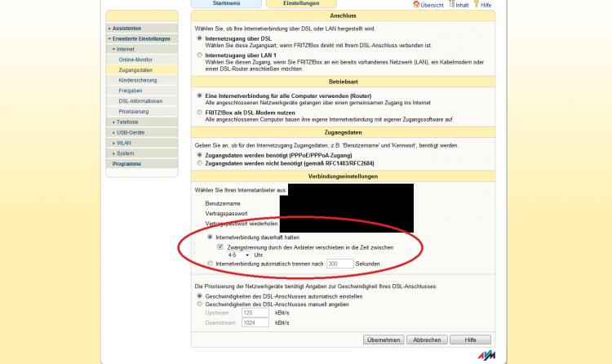The image size is (612, 364).
Task: Click the seconds field showing 300
Action: click(x=339, y=264)
